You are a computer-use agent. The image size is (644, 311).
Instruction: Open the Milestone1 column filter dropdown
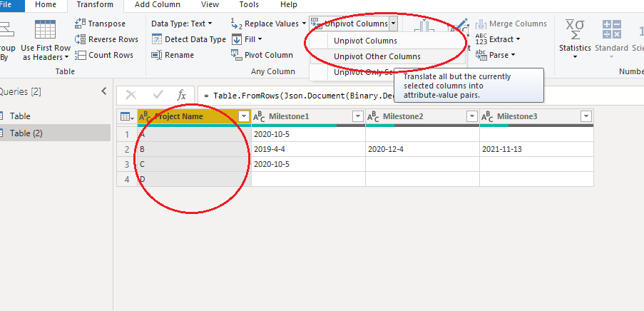[x=358, y=117]
